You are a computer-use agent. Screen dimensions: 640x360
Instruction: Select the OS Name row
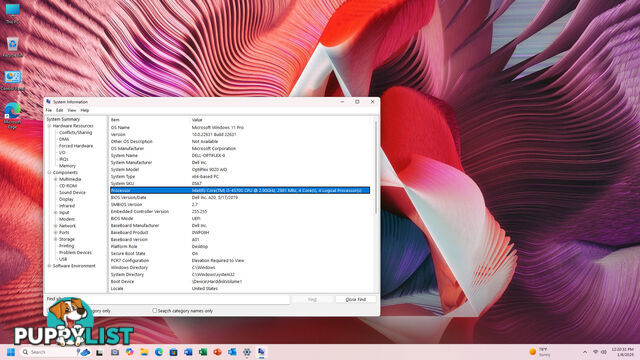click(240, 127)
